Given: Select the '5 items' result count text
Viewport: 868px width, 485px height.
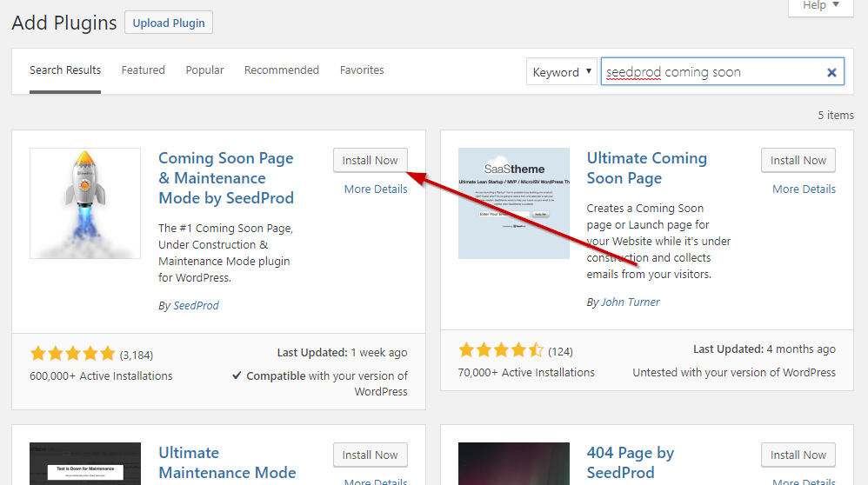Looking at the screenshot, I should [x=836, y=115].
